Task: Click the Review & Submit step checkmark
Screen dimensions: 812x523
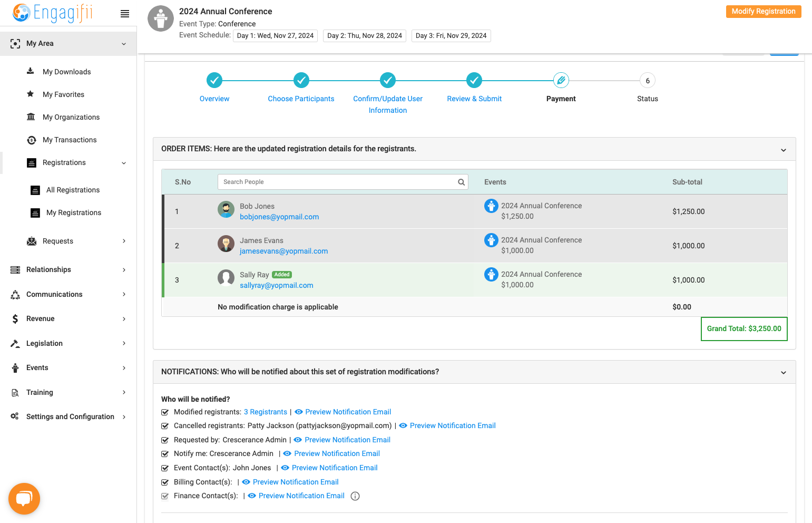Action: [474, 80]
